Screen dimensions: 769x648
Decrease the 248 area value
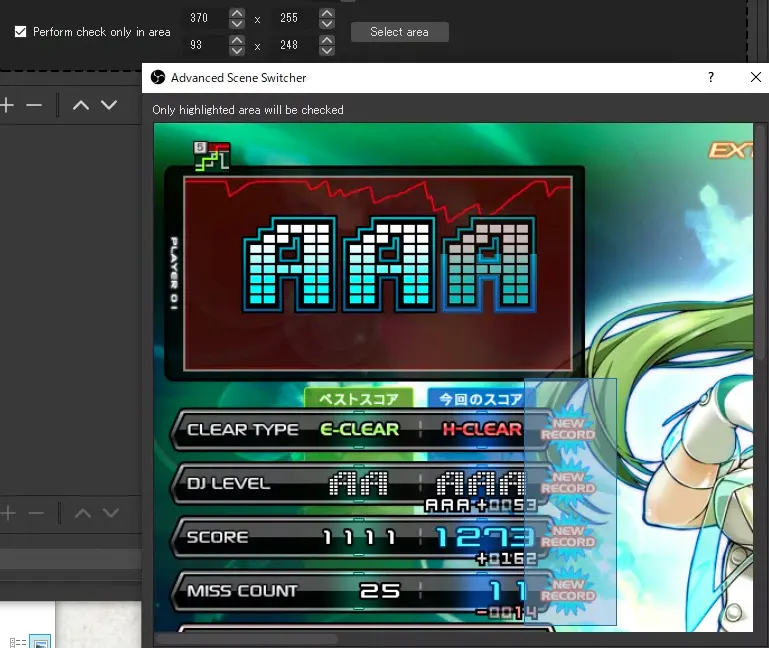click(327, 50)
